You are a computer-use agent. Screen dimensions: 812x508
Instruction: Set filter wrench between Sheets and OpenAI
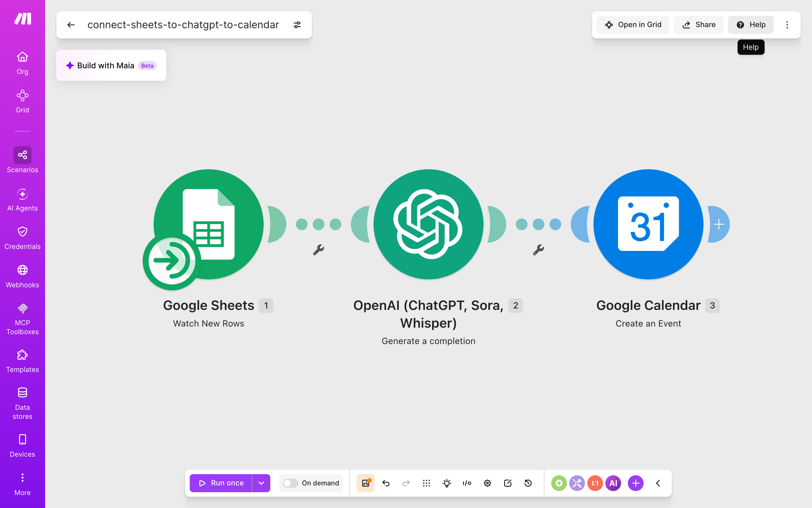318,250
